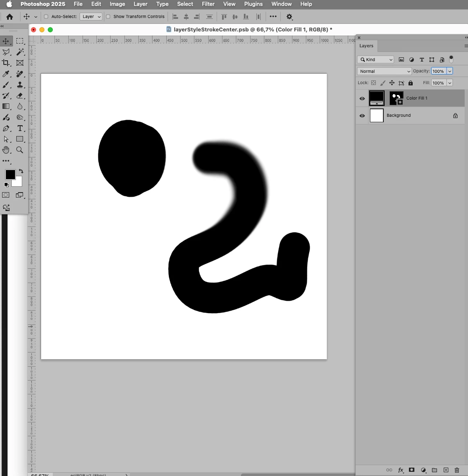Open more options three dots in options bar
Screen dimensions: 468x476
273,16
